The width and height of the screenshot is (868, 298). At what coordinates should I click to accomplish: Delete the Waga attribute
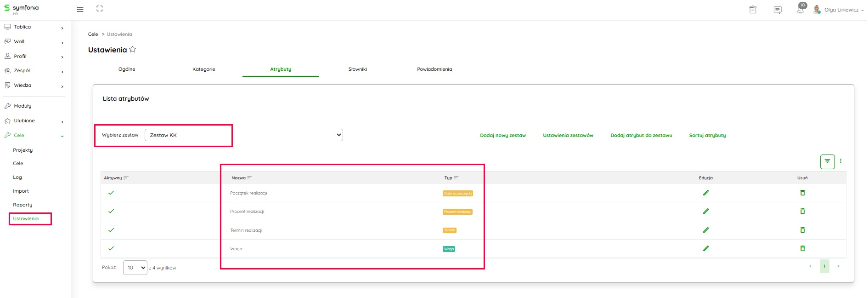pos(802,248)
